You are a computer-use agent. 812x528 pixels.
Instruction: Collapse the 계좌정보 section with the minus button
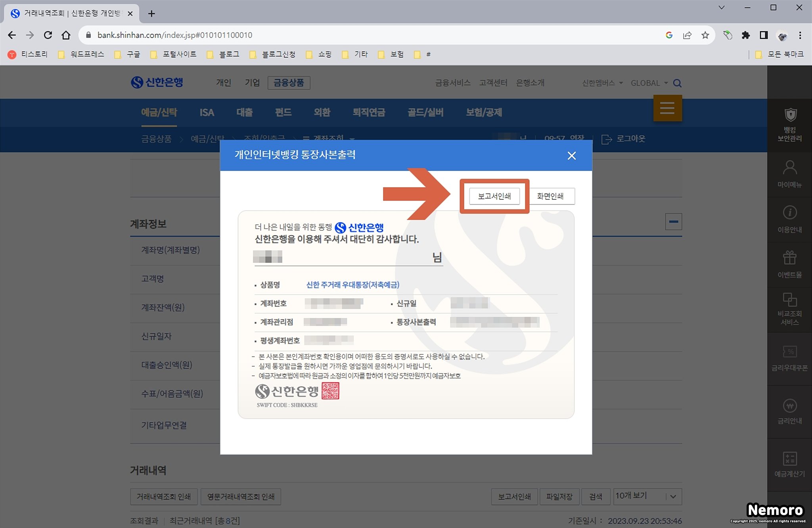tap(673, 222)
